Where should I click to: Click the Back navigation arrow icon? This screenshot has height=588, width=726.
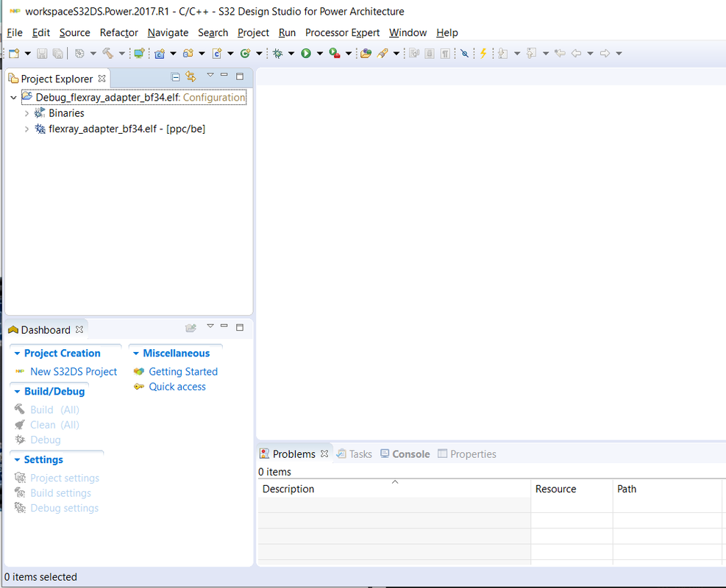(577, 53)
